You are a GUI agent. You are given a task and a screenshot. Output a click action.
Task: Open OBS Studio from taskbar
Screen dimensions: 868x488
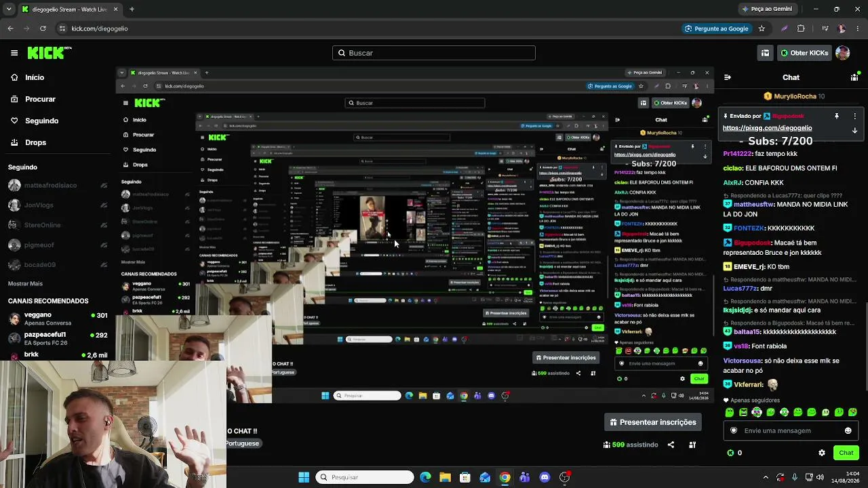click(x=565, y=477)
